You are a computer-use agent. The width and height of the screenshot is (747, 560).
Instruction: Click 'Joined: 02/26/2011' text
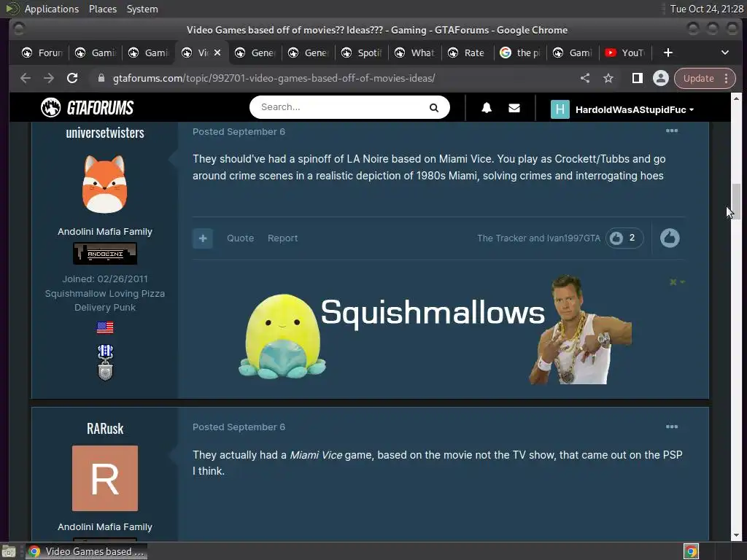point(105,279)
